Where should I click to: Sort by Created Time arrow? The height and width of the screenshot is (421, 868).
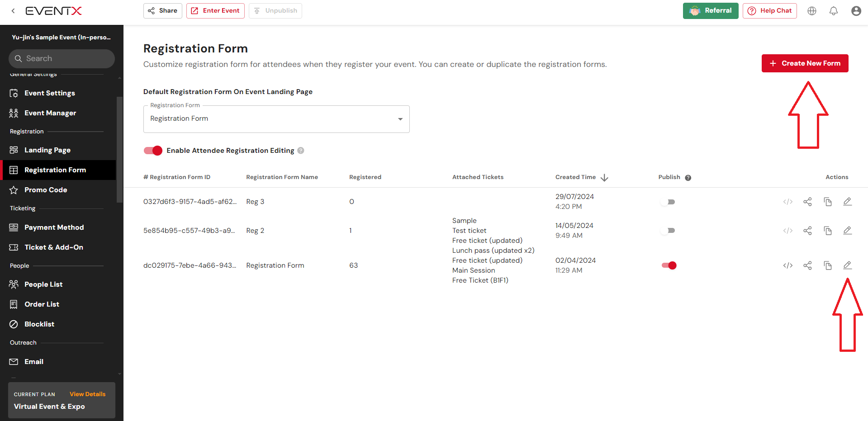(604, 178)
